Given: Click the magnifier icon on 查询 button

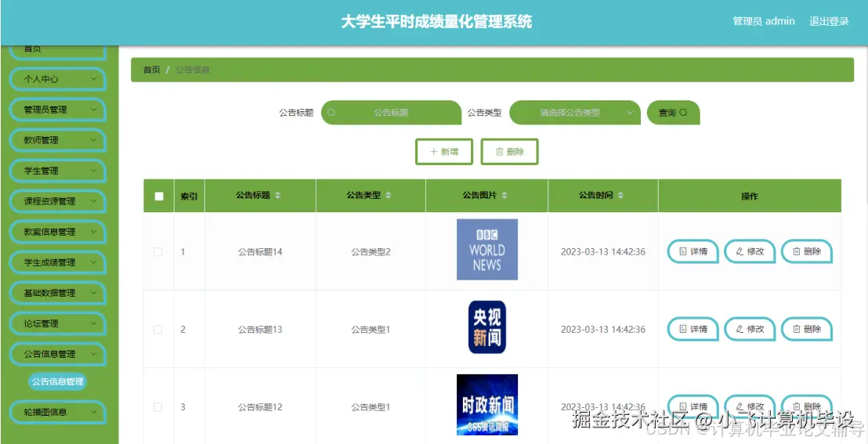Looking at the screenshot, I should coord(683,113).
